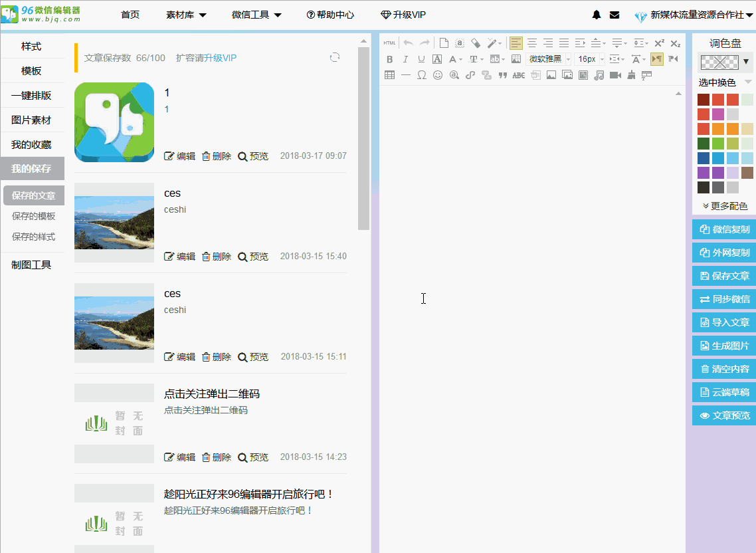Pick the dark blue color swatch

tap(704, 158)
